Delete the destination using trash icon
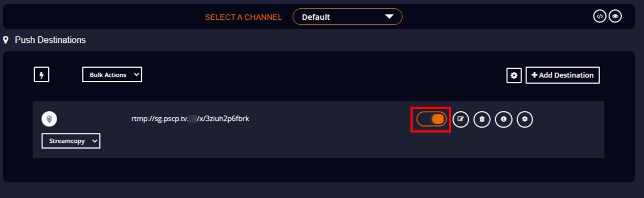Image resolution: width=644 pixels, height=198 pixels. pyautogui.click(x=482, y=119)
